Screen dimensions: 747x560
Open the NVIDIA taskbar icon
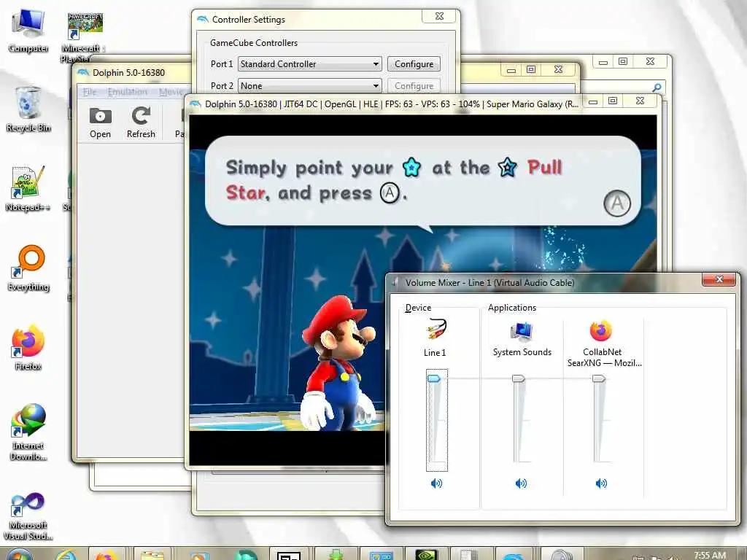click(x=426, y=555)
